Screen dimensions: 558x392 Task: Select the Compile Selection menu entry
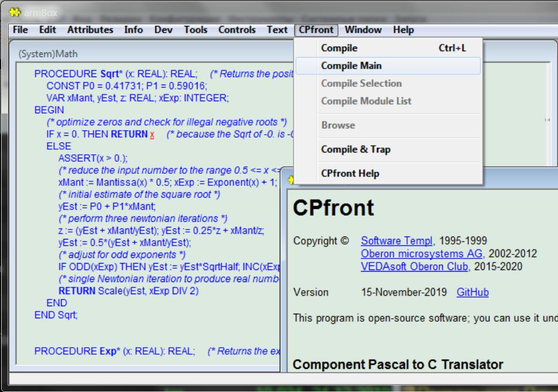(x=388, y=83)
